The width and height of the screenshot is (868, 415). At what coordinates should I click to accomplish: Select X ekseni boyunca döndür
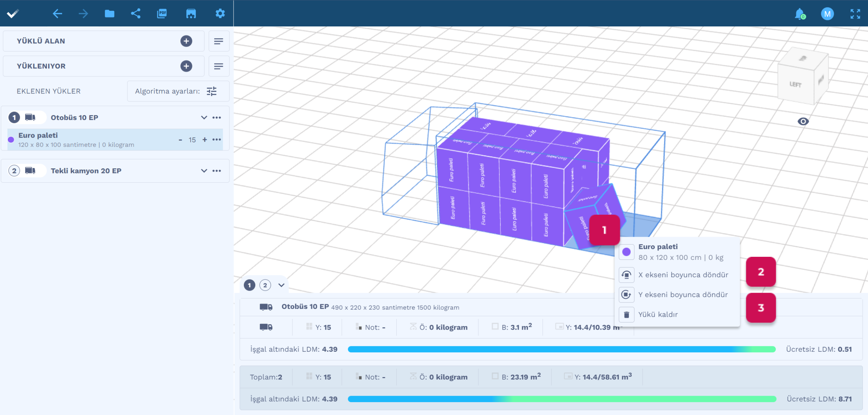click(683, 275)
